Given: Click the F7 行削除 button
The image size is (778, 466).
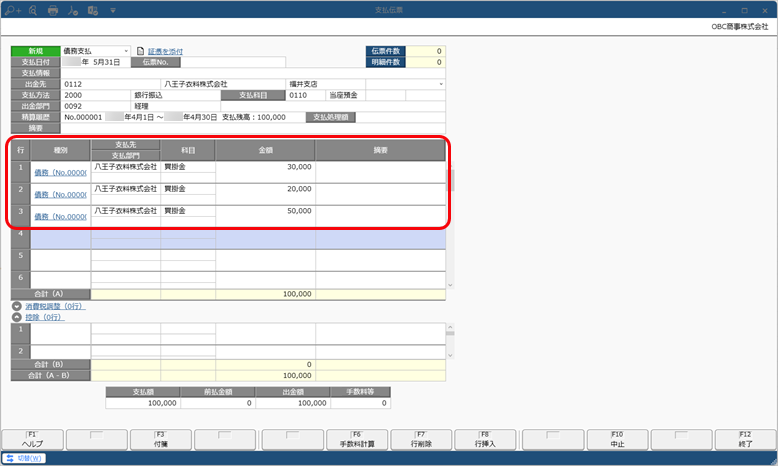Looking at the screenshot, I should click(x=421, y=440).
